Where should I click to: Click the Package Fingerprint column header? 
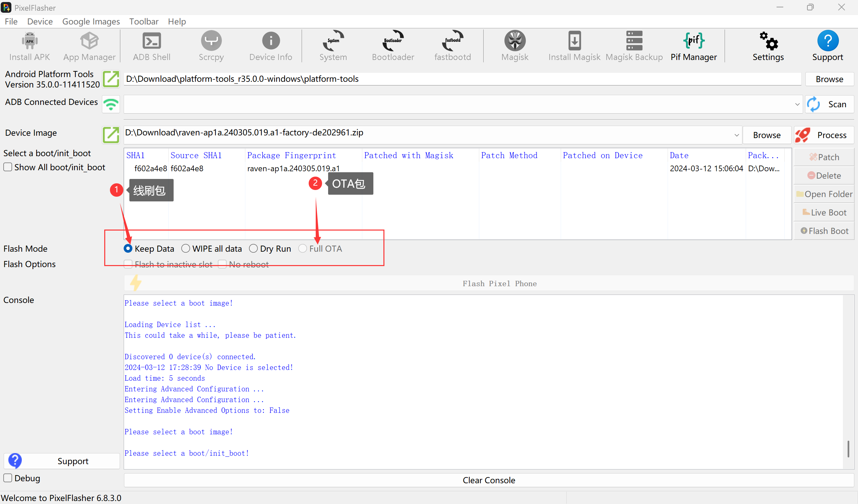pos(303,155)
